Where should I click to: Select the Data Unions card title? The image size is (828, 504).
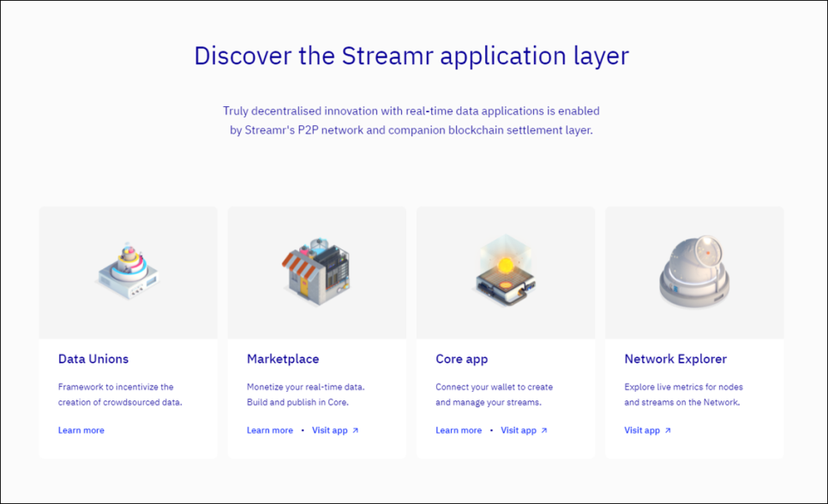tap(93, 359)
